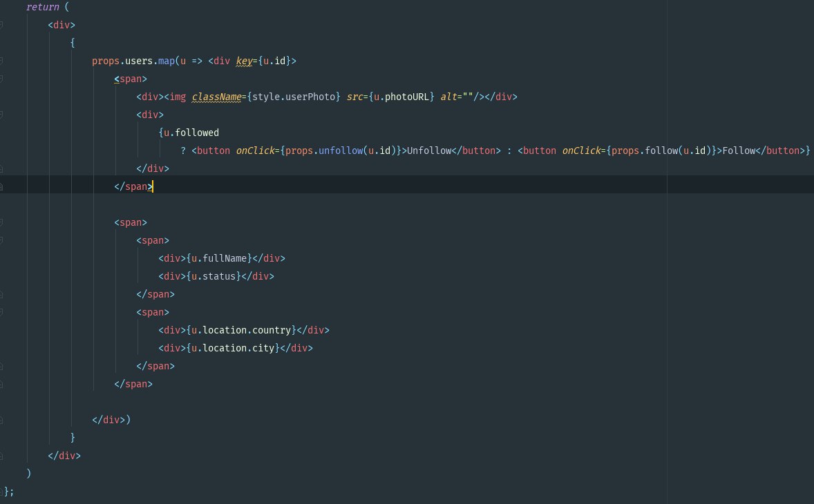
Task: Collapse fold marker beside span containing u.location.country
Action: point(1,312)
